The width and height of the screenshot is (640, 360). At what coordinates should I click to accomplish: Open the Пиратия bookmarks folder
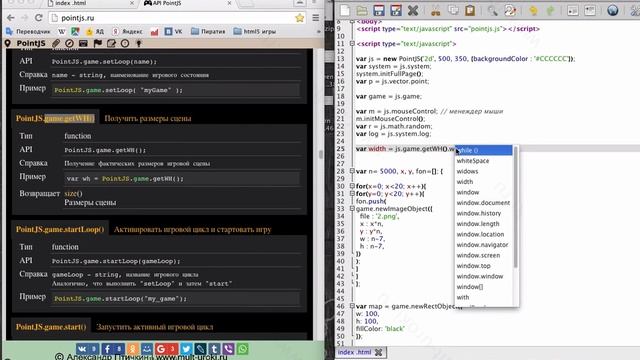click(208, 31)
